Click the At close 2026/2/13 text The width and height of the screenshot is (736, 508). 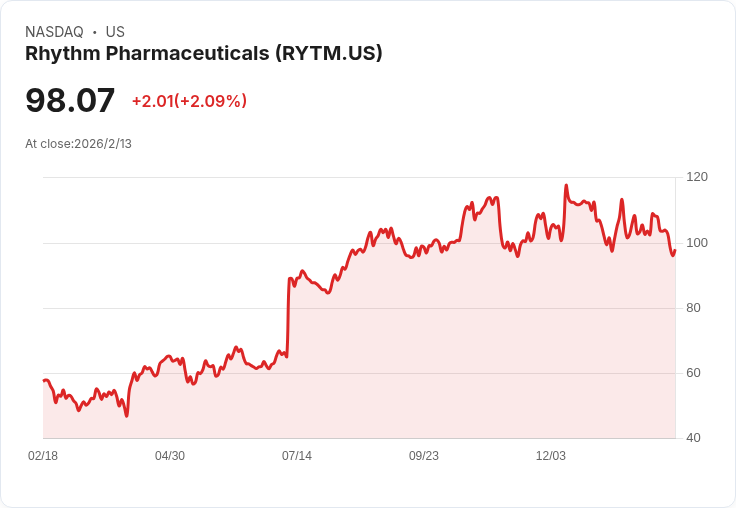pos(78,144)
